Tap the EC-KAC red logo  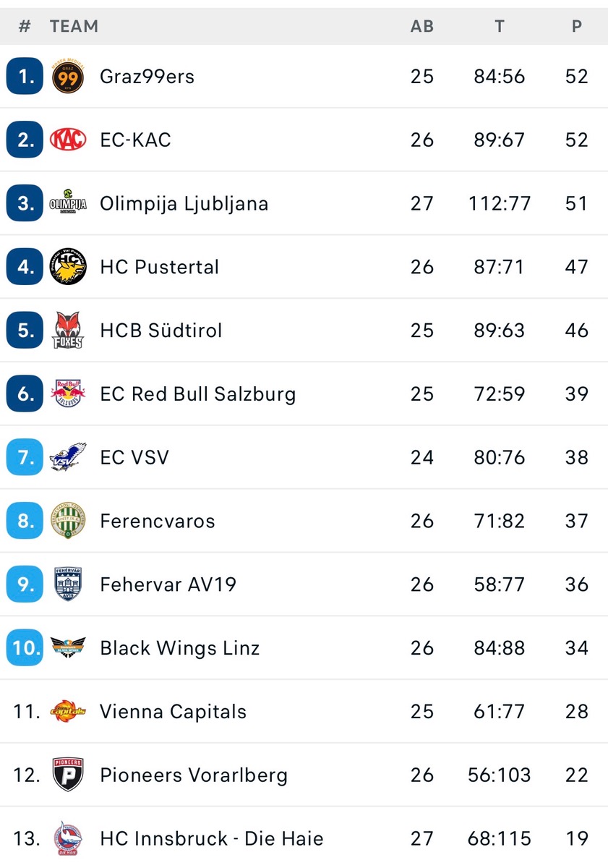68,140
